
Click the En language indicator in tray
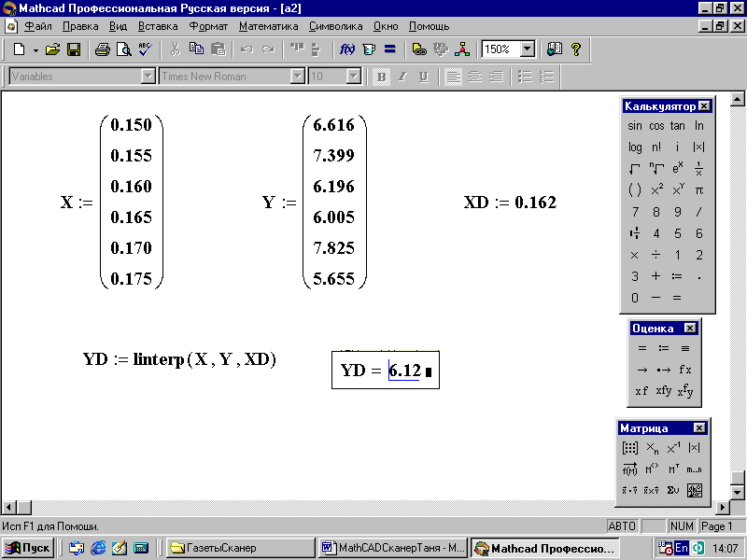681,548
